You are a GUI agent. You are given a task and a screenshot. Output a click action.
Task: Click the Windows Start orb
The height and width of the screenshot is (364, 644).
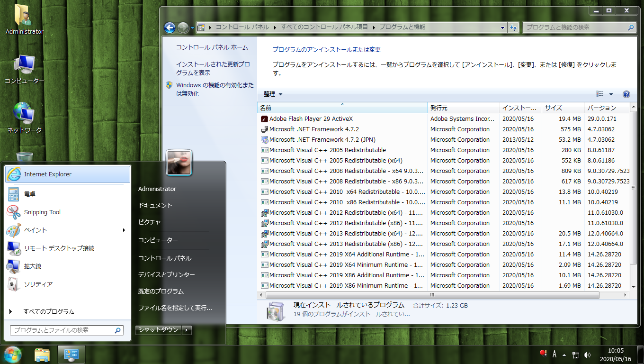point(13,354)
